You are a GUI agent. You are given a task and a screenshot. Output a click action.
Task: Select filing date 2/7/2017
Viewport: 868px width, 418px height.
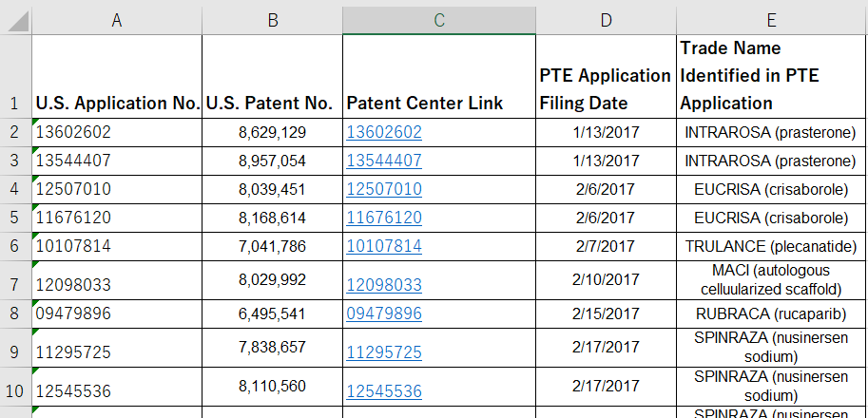(607, 247)
